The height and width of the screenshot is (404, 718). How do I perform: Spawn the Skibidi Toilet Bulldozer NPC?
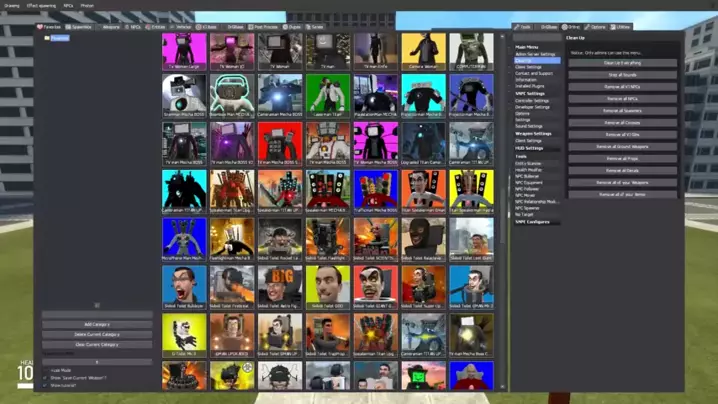(184, 287)
